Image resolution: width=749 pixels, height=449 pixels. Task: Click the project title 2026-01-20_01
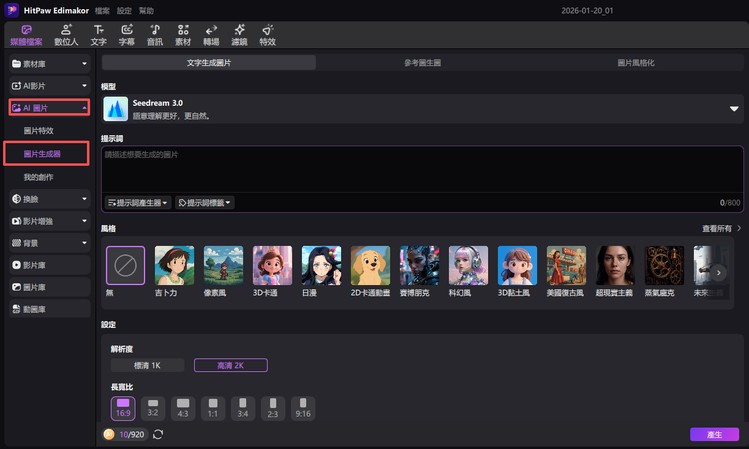tap(587, 11)
